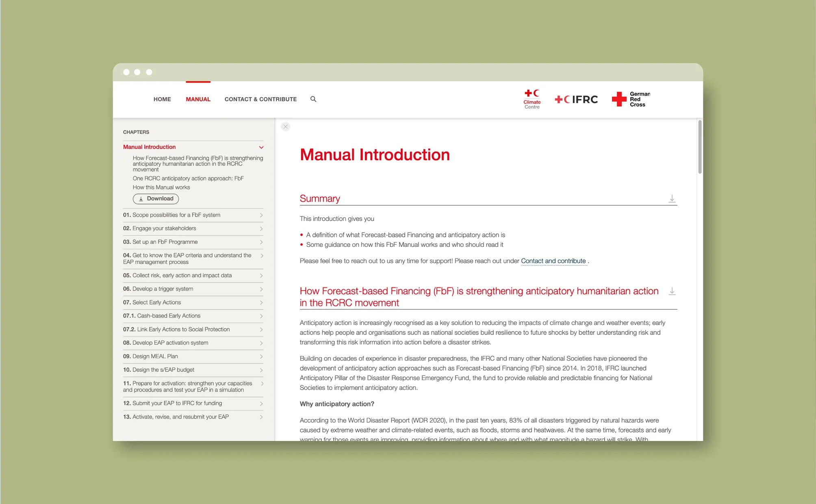
Task: Open the Climate Centre logo
Action: (532, 99)
